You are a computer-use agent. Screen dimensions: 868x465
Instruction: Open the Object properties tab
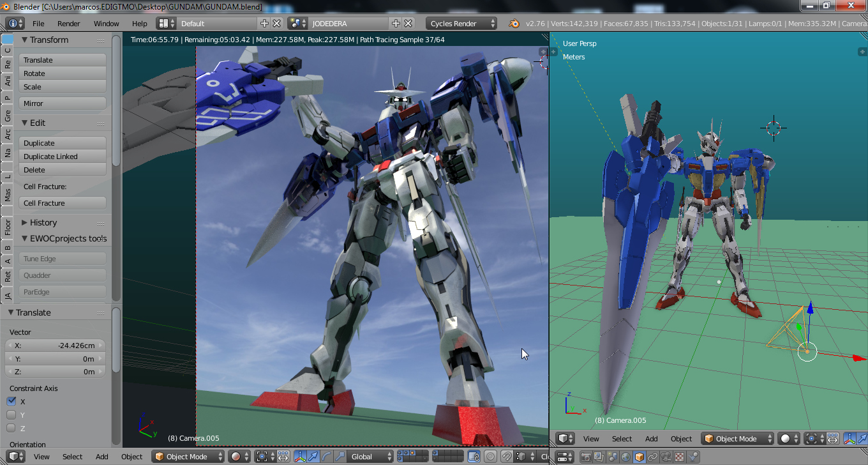click(x=638, y=457)
